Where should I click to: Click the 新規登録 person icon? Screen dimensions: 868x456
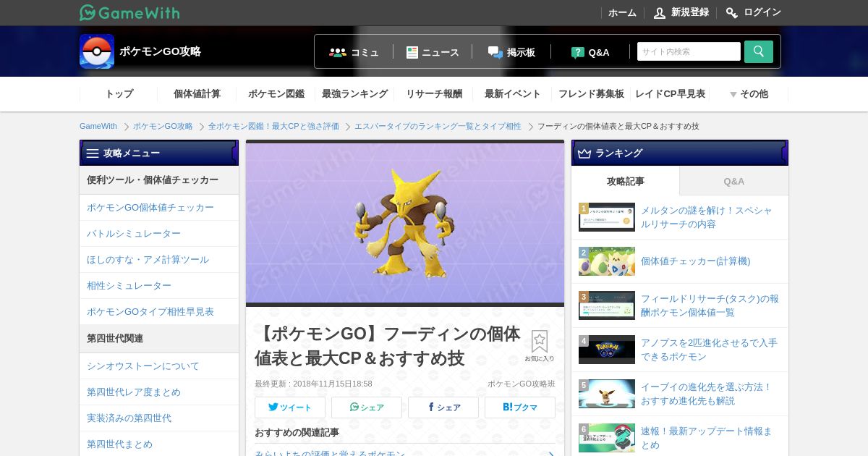pos(660,13)
